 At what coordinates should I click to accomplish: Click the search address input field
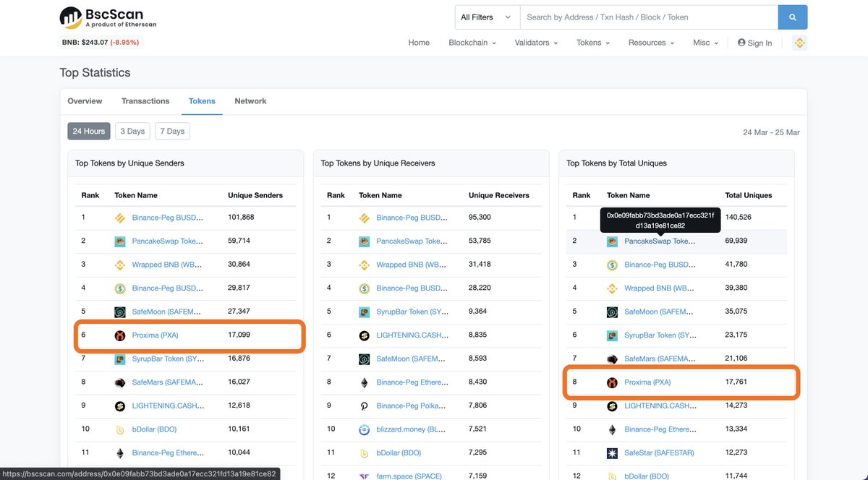(x=649, y=17)
